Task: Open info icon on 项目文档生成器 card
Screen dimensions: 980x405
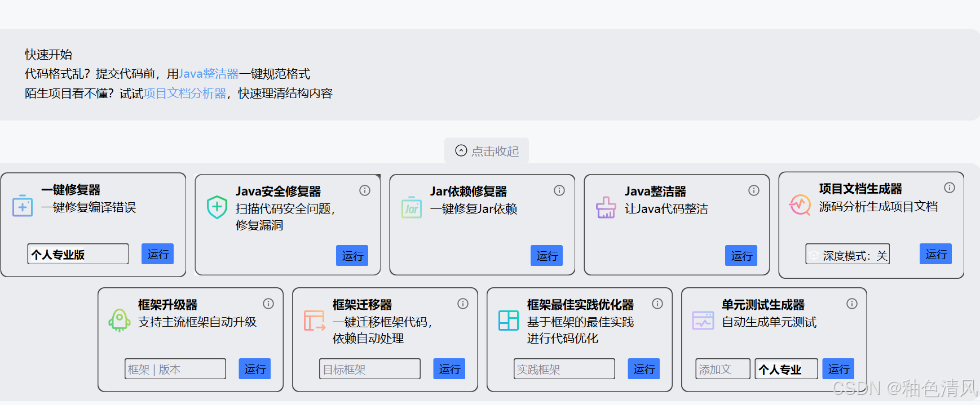Action: (950, 188)
